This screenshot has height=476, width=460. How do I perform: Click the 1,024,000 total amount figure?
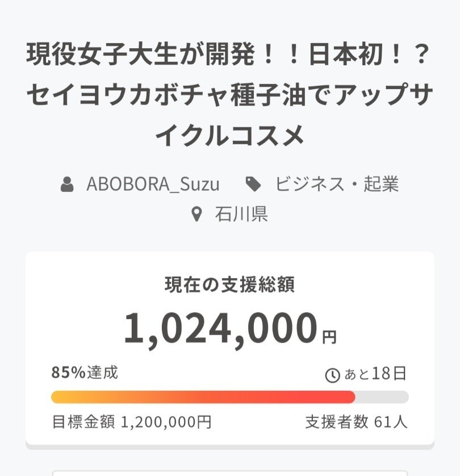(x=220, y=329)
